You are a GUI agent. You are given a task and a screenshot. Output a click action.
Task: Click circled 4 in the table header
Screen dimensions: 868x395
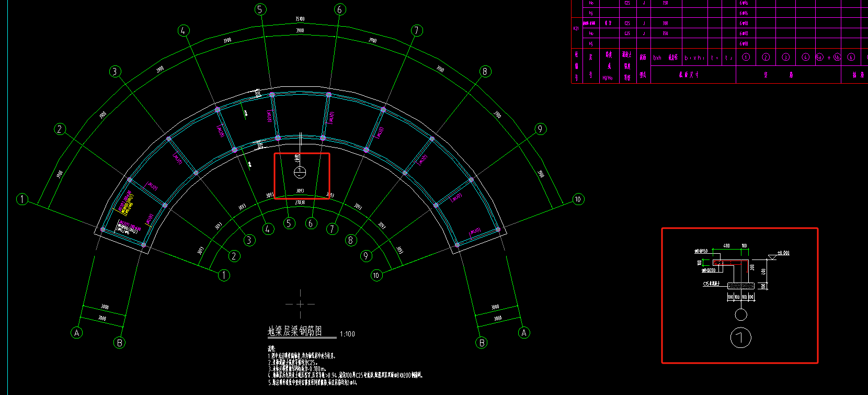[806, 57]
